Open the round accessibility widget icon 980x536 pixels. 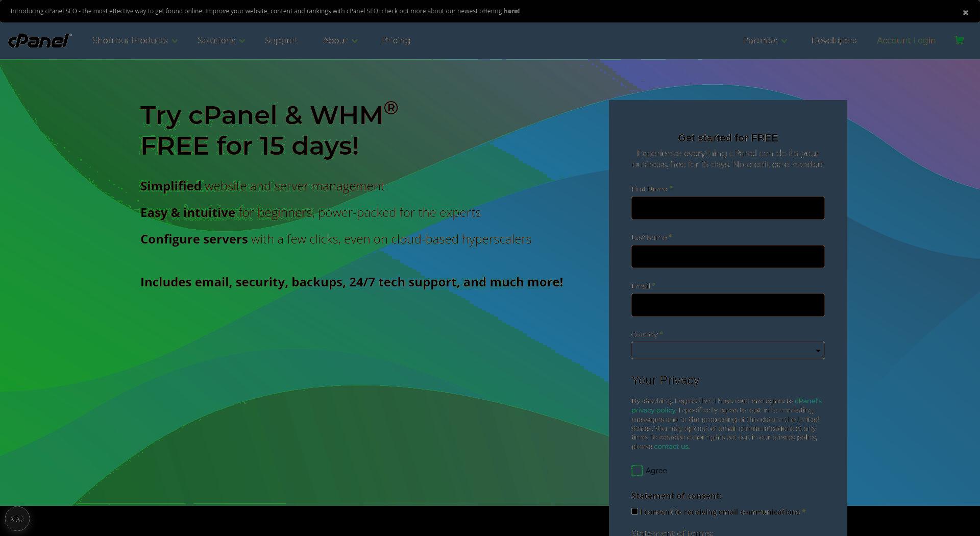17,519
